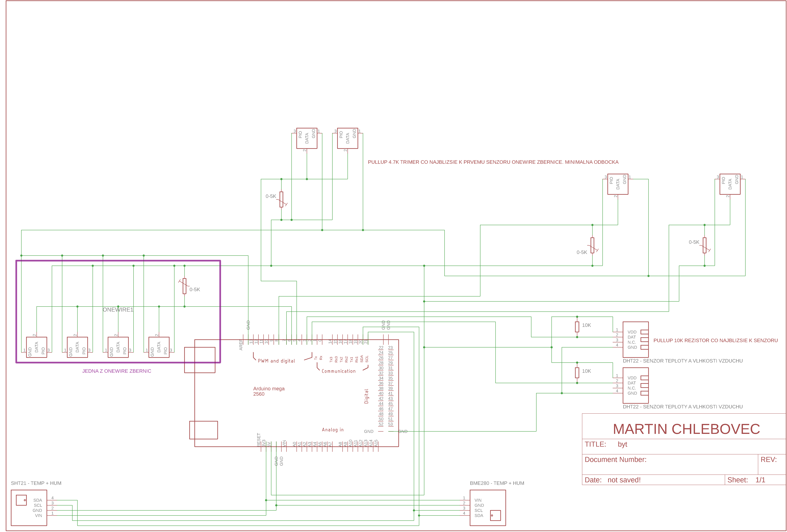Select VDD pin of upper DHT22
Screen dimensions: 787x532
point(632,332)
